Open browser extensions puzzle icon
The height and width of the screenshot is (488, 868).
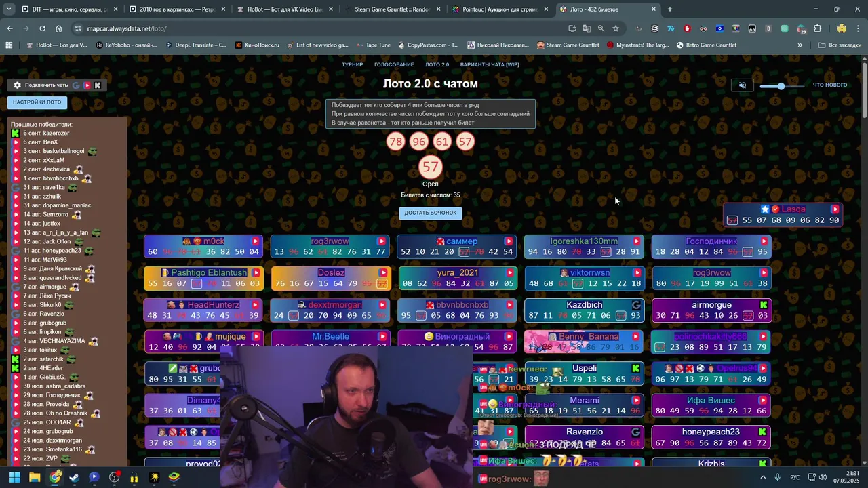click(x=817, y=28)
